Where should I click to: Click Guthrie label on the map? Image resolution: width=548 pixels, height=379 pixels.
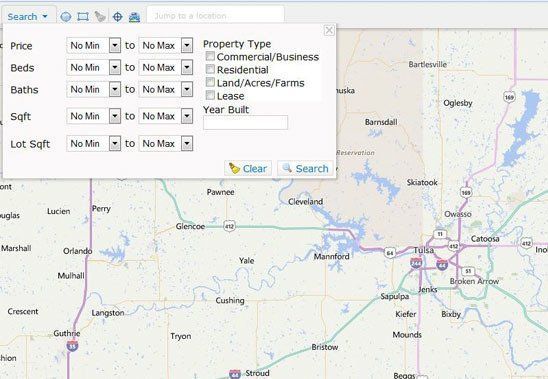(x=67, y=333)
